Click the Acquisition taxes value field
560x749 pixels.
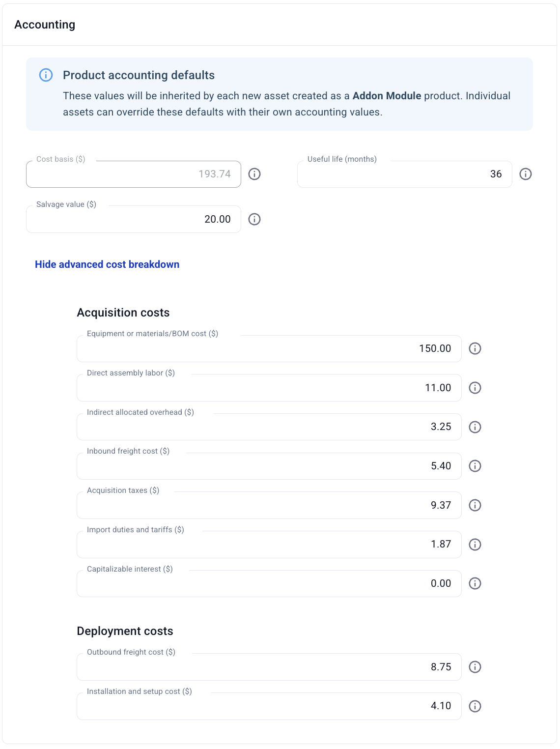269,505
